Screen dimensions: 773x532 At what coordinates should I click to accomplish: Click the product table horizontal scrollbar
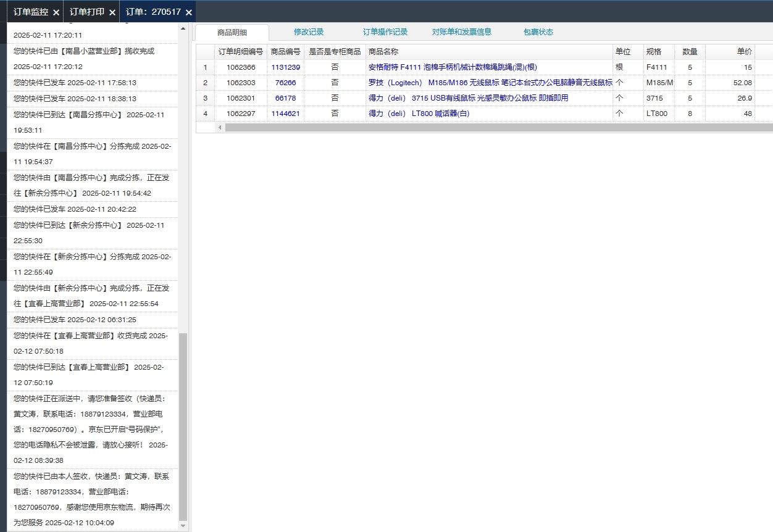pos(499,128)
